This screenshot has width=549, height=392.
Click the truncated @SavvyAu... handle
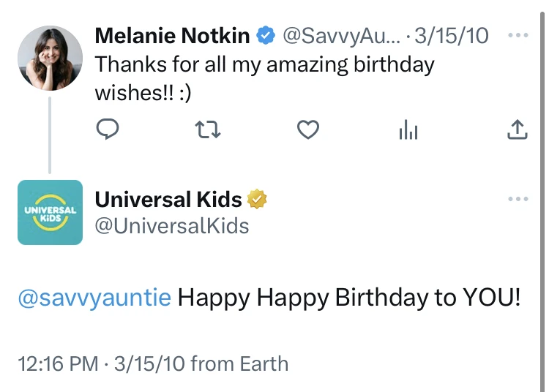point(342,35)
